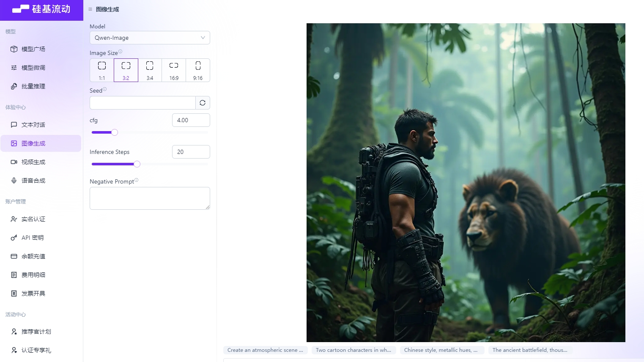
Task: Open 文本对话 in the sidebar menu
Action: 33,125
